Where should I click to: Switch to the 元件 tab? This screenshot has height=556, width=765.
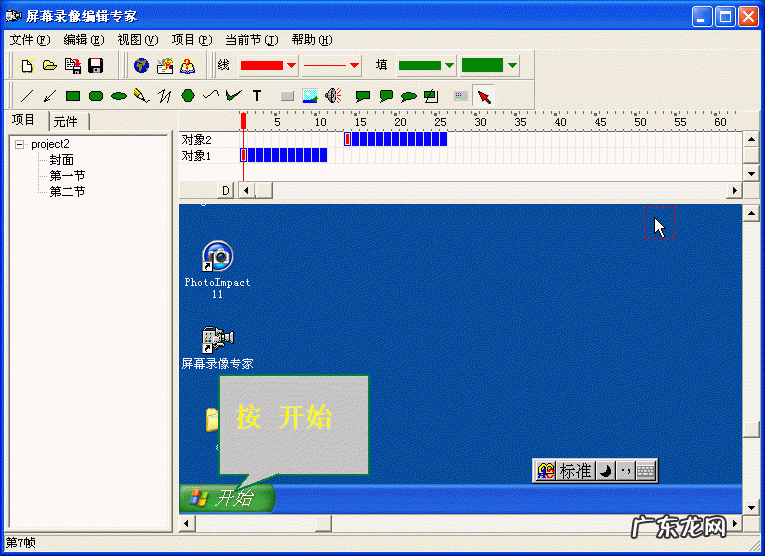click(x=66, y=122)
